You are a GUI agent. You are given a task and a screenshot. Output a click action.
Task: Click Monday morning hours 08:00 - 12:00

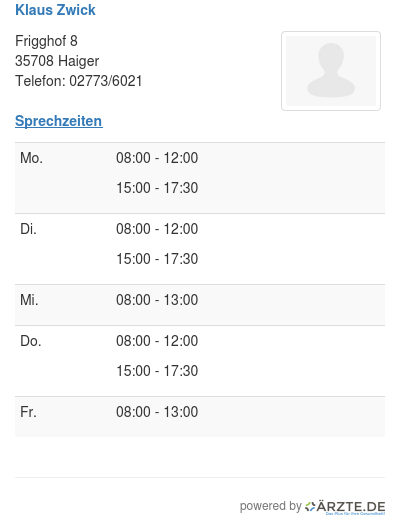pyautogui.click(x=157, y=158)
